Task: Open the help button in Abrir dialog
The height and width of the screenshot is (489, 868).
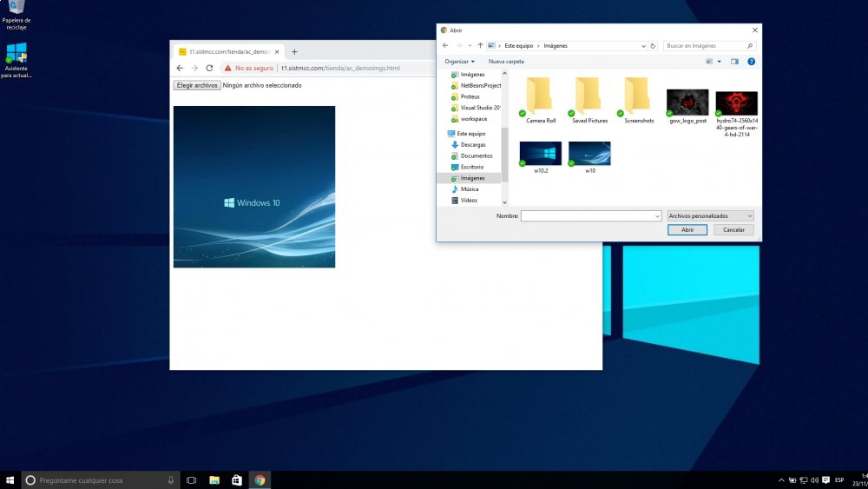Action: click(751, 62)
